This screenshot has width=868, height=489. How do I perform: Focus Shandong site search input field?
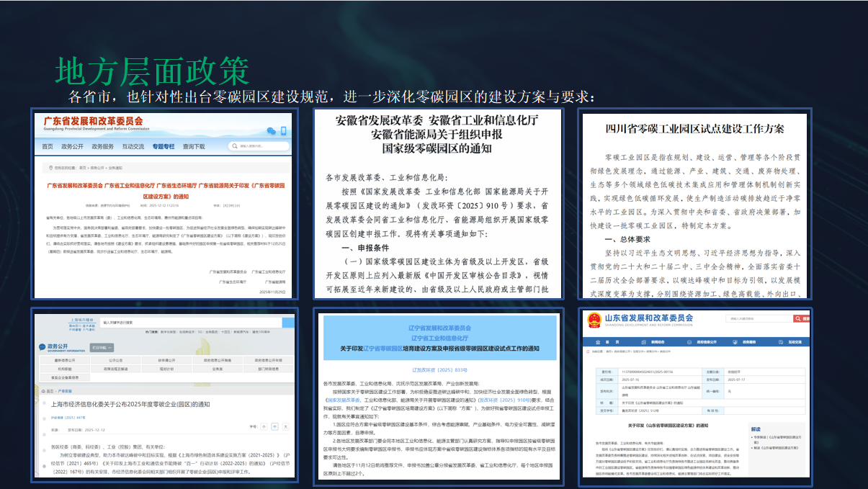pyautogui.click(x=759, y=318)
